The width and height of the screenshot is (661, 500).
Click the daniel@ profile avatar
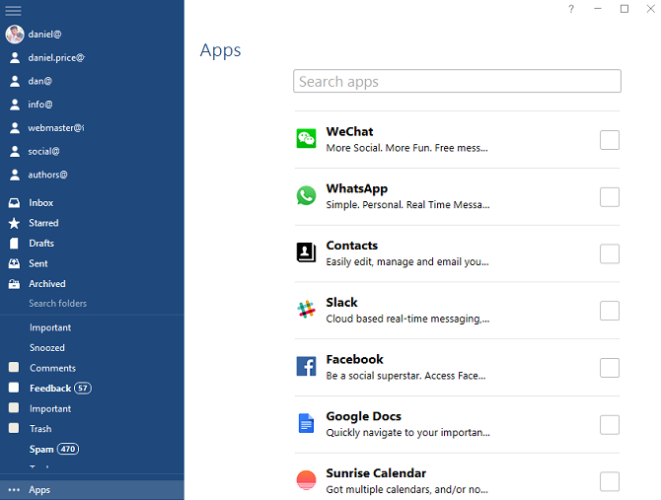click(15, 34)
